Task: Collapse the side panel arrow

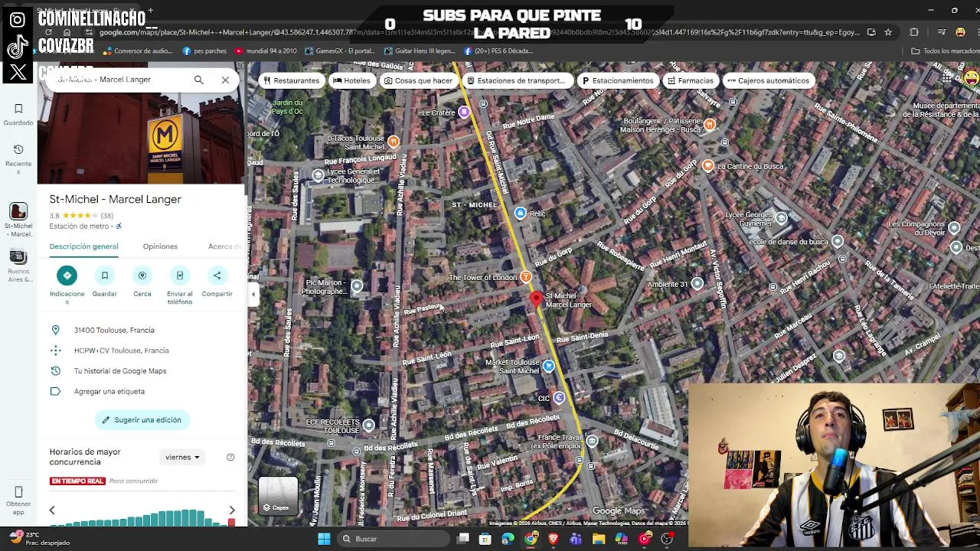Action: (x=253, y=294)
